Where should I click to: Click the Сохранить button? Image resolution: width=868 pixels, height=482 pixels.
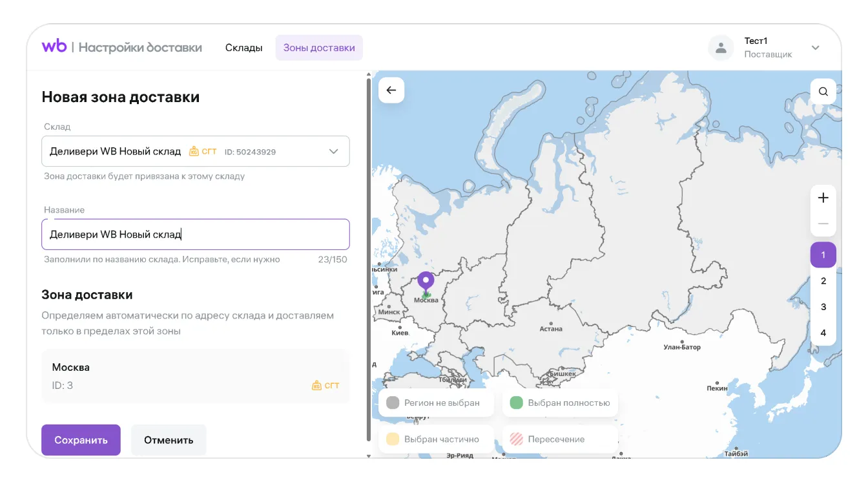[81, 440]
